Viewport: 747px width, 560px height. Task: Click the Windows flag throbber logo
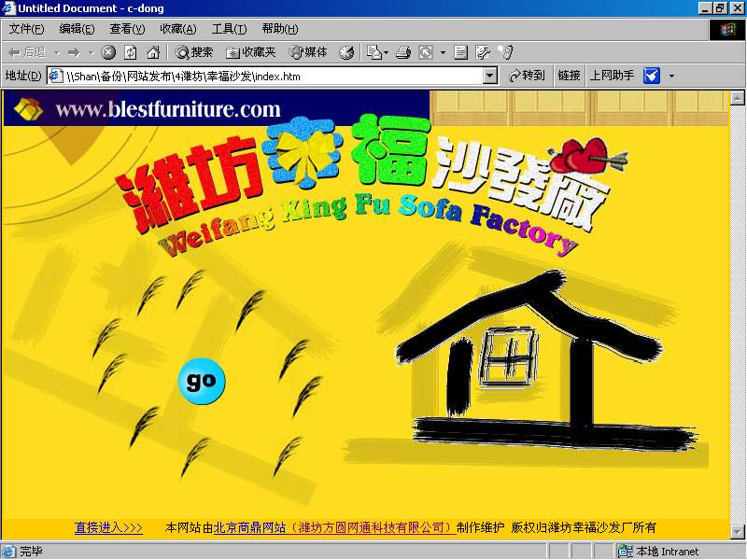point(727,30)
